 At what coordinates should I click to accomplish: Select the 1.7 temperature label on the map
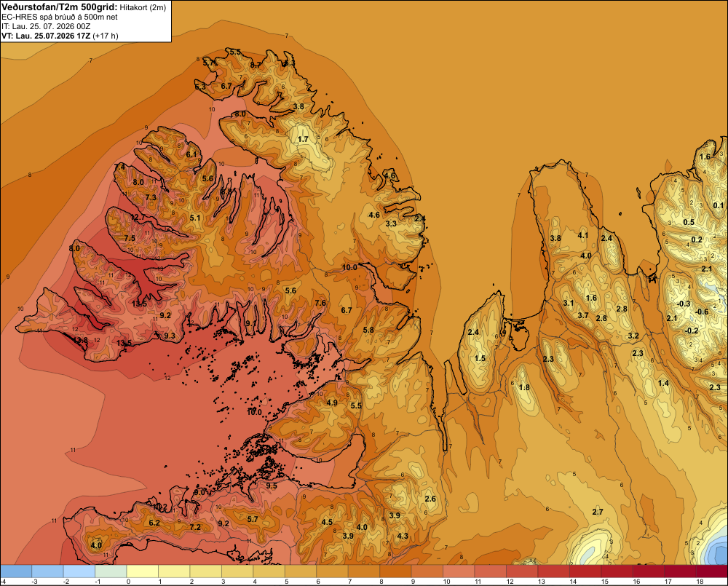(303, 139)
